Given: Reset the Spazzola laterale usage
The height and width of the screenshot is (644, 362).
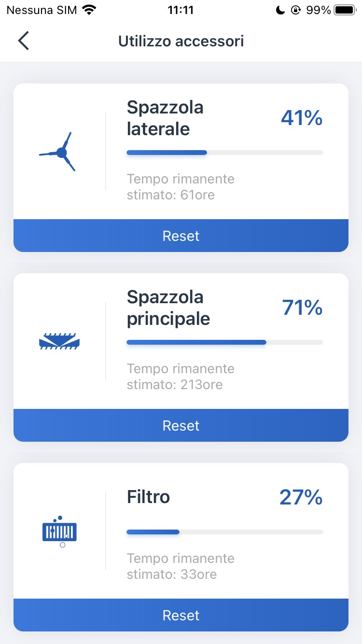Looking at the screenshot, I should point(181,236).
